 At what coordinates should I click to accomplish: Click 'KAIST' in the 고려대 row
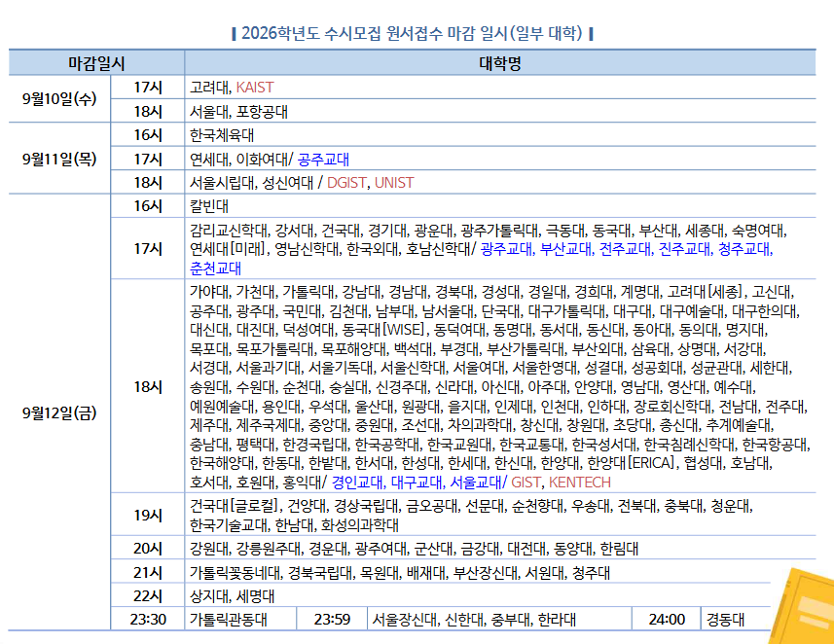coord(255,88)
